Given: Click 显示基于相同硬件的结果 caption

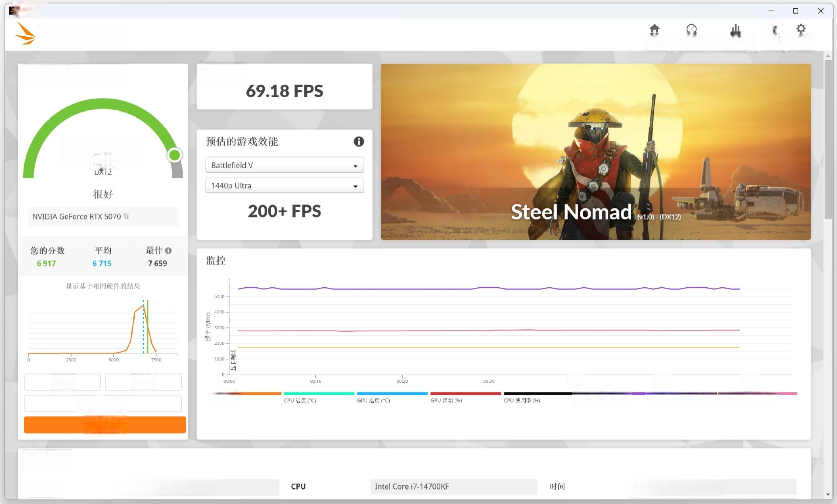Looking at the screenshot, I should click(103, 286).
